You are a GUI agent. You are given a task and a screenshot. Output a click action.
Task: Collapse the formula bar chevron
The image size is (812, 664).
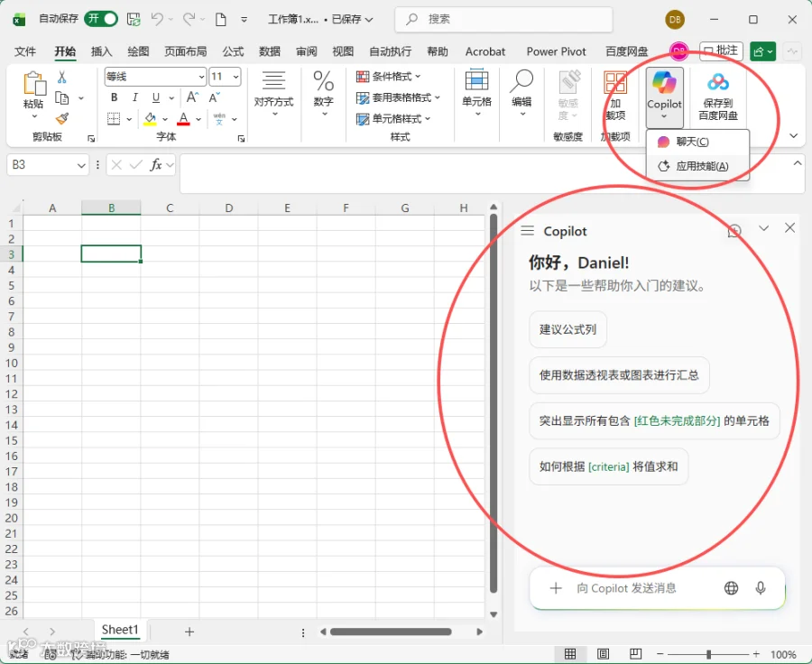[x=798, y=163]
